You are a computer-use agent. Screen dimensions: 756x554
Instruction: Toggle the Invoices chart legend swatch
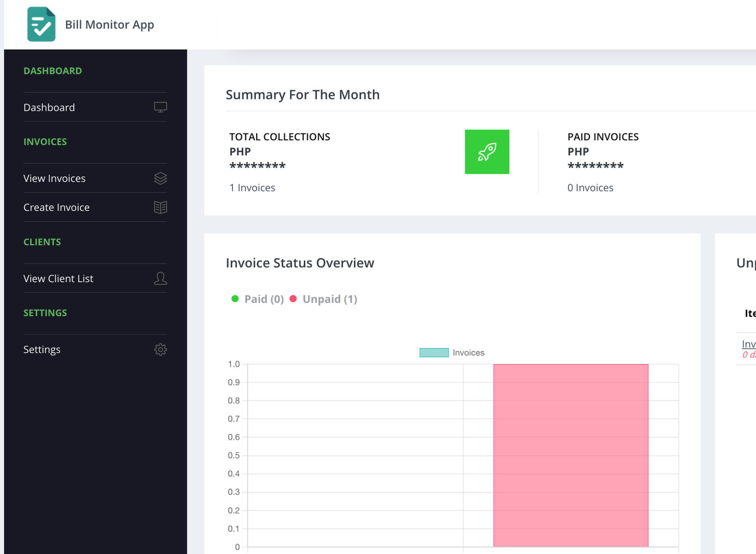(x=434, y=353)
